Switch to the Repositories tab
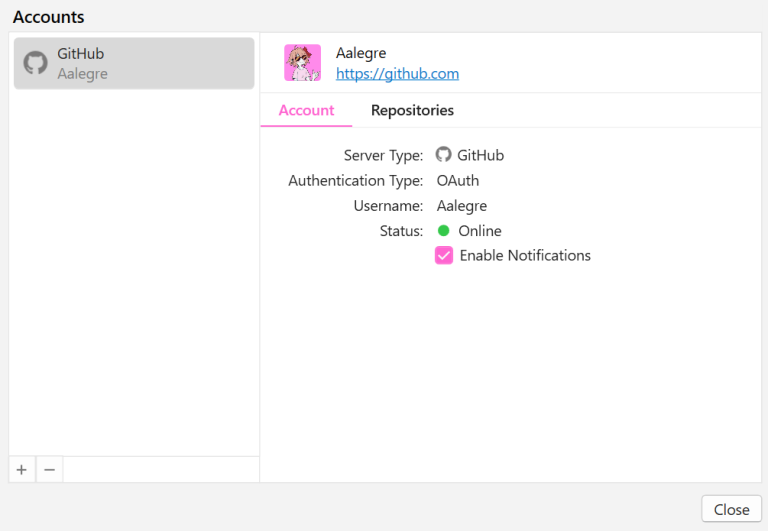 (x=412, y=110)
